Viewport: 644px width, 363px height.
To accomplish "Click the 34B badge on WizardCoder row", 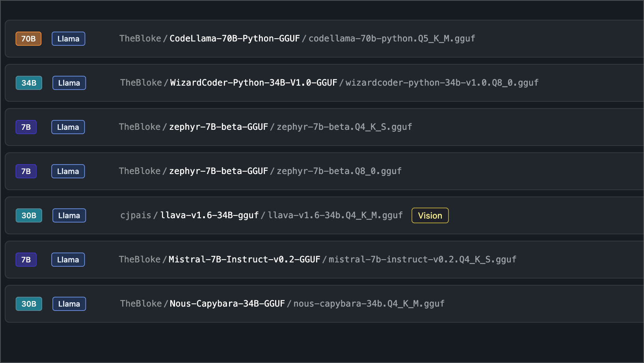I will click(29, 83).
